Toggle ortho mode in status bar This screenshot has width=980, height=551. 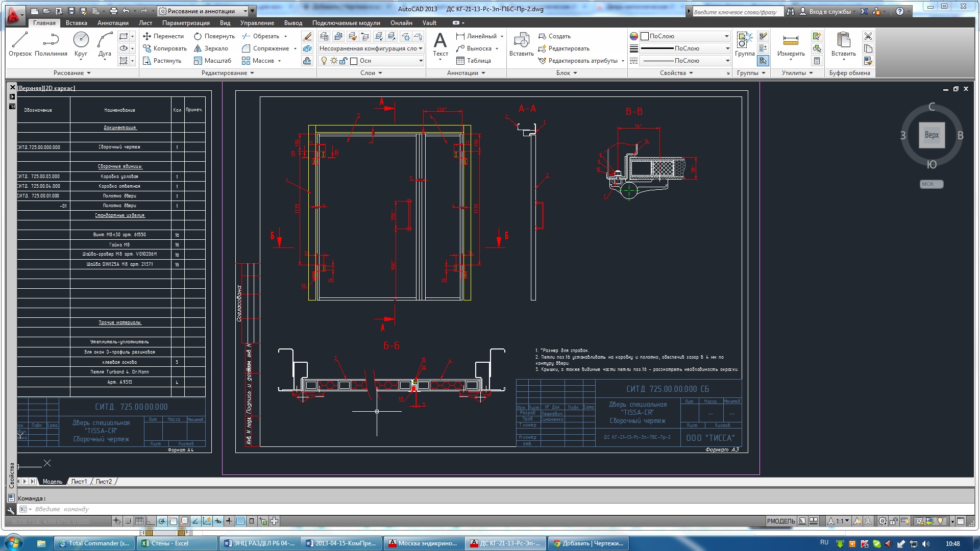click(150, 521)
